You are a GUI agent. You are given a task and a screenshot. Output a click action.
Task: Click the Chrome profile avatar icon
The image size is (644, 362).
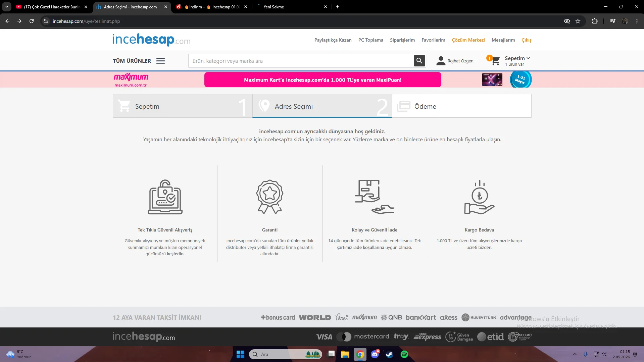point(625,21)
